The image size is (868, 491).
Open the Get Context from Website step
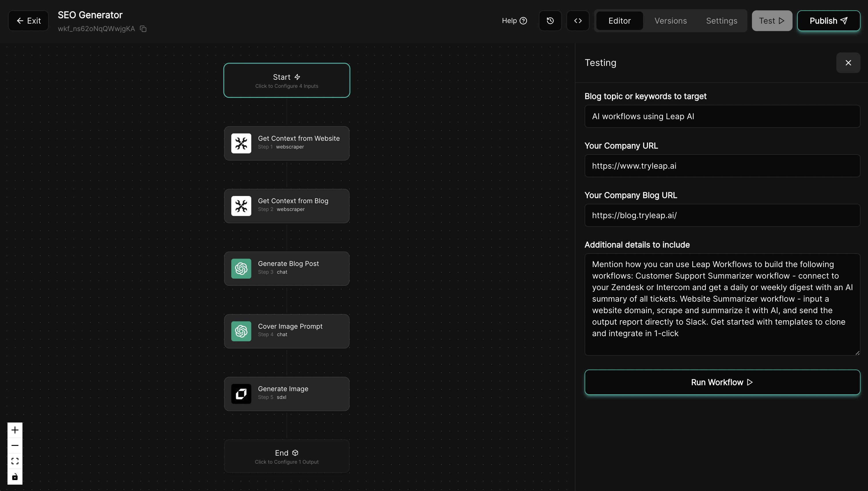[x=287, y=143]
